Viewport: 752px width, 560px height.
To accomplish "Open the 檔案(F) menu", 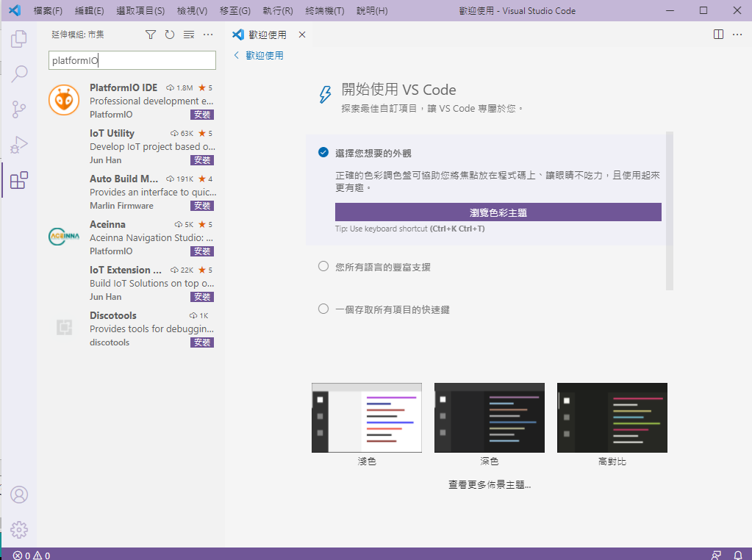I will click(48, 10).
